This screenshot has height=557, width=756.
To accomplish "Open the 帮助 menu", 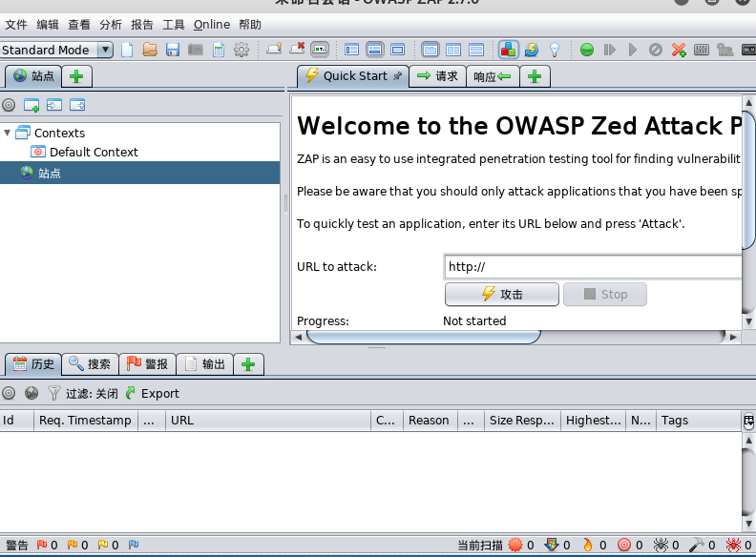I will (x=250, y=24).
